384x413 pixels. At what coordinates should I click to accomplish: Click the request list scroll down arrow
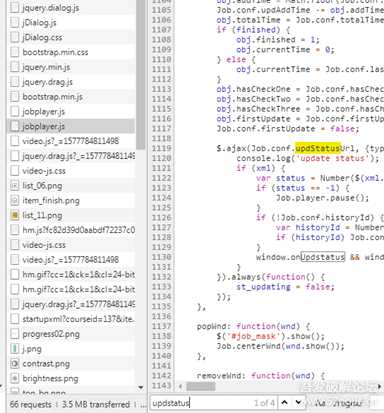(x=141, y=387)
